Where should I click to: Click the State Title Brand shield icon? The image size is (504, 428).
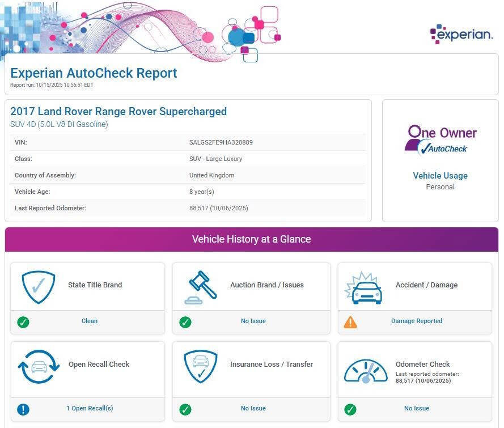click(39, 286)
